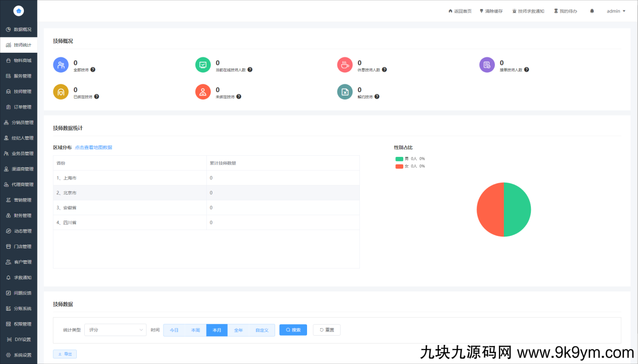Click the help icon next to 当前在线技师人数

tap(250, 70)
